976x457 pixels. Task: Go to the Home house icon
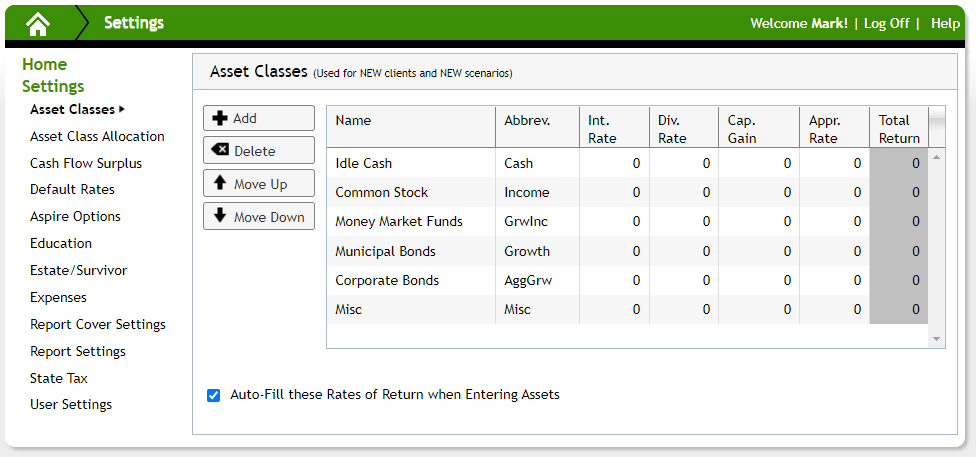[38, 24]
